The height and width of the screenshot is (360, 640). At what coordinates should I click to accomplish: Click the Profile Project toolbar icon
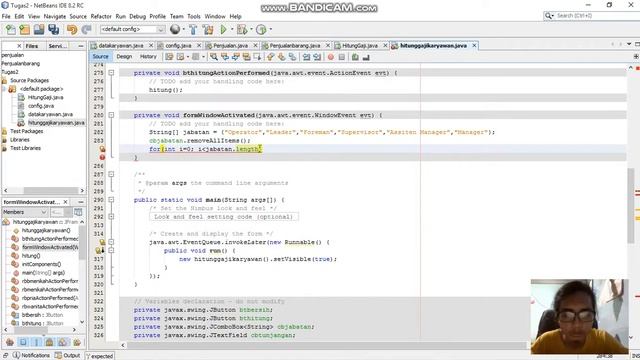[x=261, y=29]
